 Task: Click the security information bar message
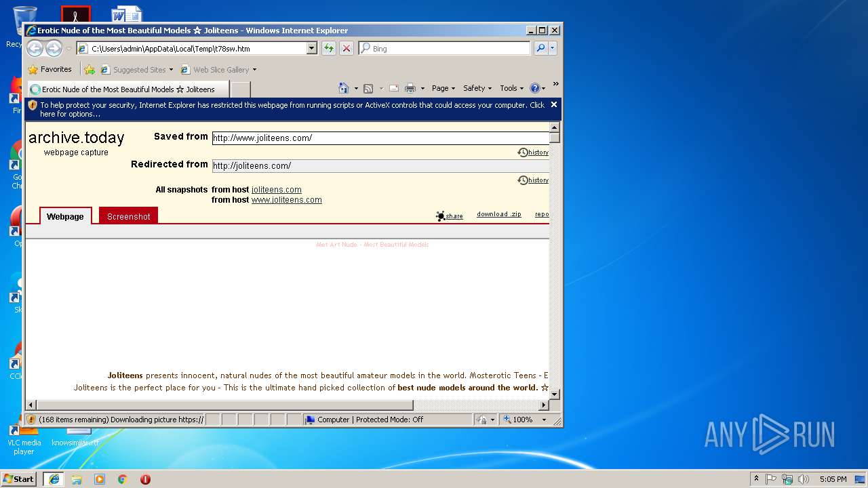[x=292, y=109]
